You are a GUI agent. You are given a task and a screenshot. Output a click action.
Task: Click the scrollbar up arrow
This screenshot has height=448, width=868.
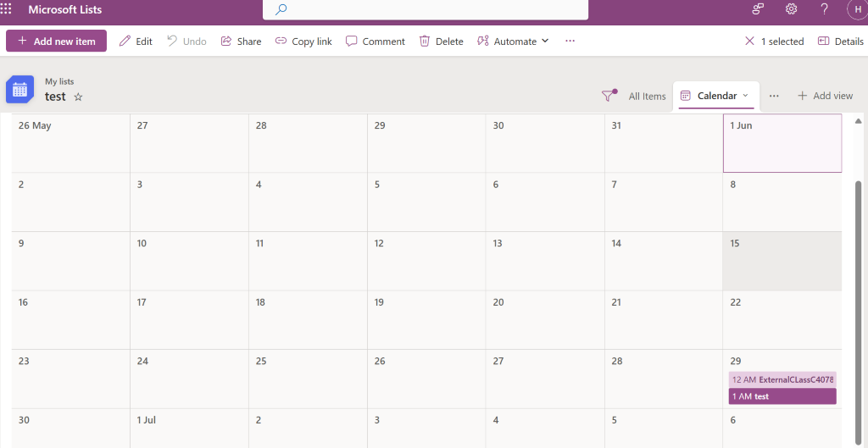click(x=859, y=120)
